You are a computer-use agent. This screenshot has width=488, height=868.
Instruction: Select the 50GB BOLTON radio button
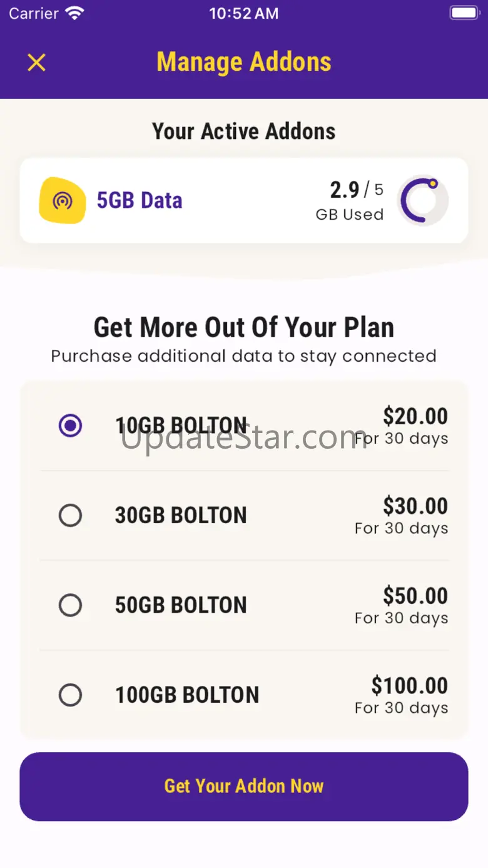pos(70,605)
